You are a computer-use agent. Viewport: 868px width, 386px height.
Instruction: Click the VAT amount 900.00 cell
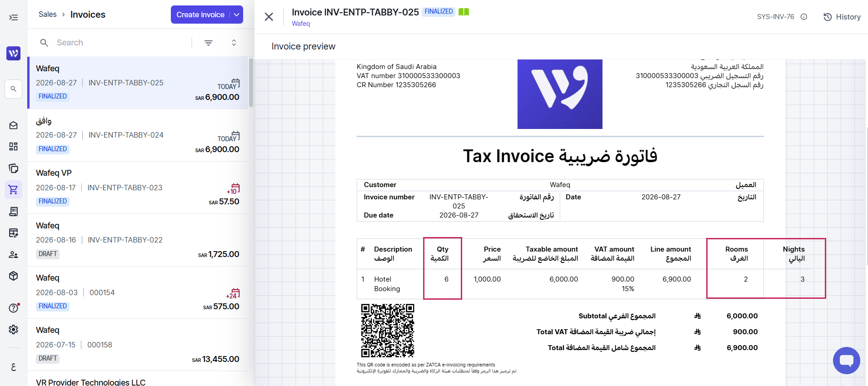[x=623, y=279]
